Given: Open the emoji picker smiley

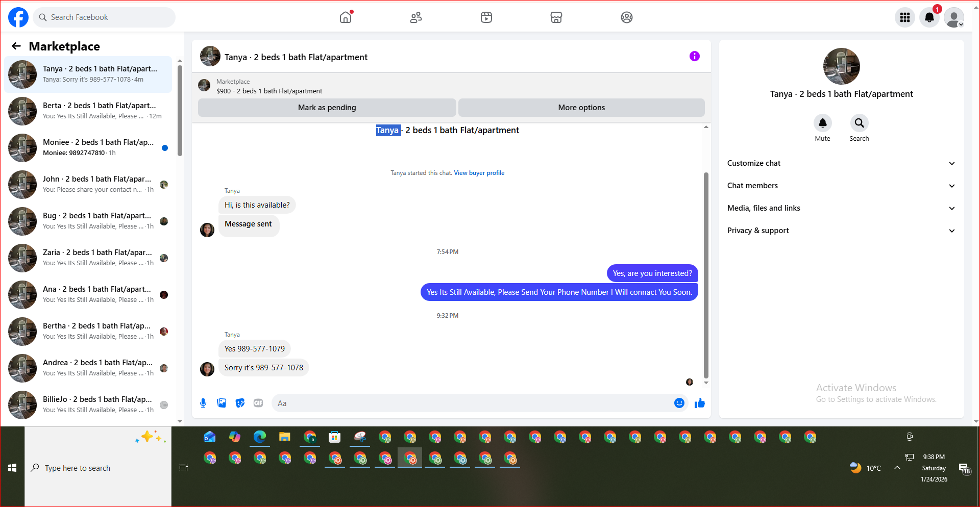Looking at the screenshot, I should [x=679, y=403].
